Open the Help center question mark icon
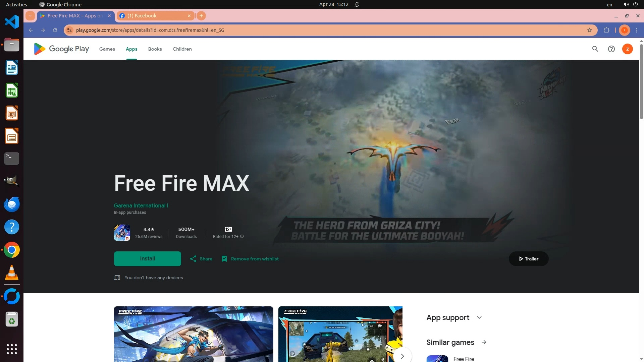 611,49
